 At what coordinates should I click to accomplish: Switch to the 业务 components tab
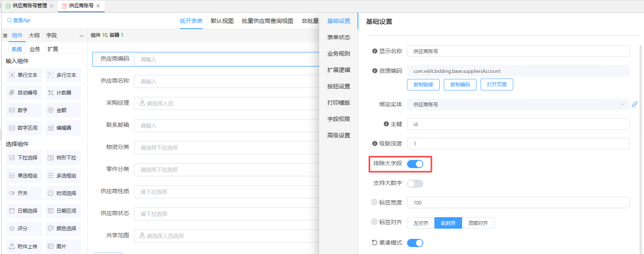[35, 49]
